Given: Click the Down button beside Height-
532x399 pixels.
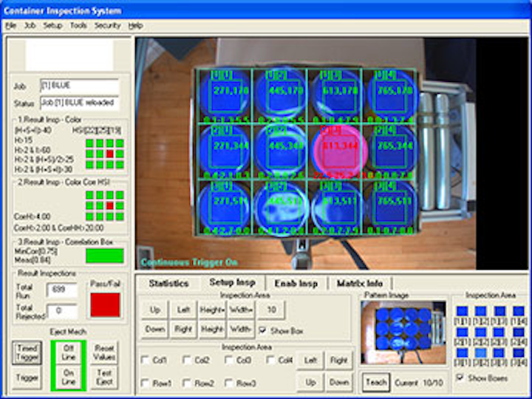Looking at the screenshot, I should [x=154, y=329].
